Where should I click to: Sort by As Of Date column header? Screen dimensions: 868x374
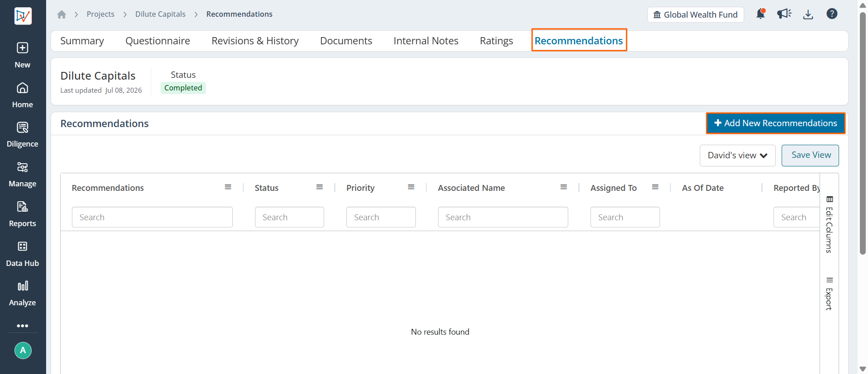703,188
